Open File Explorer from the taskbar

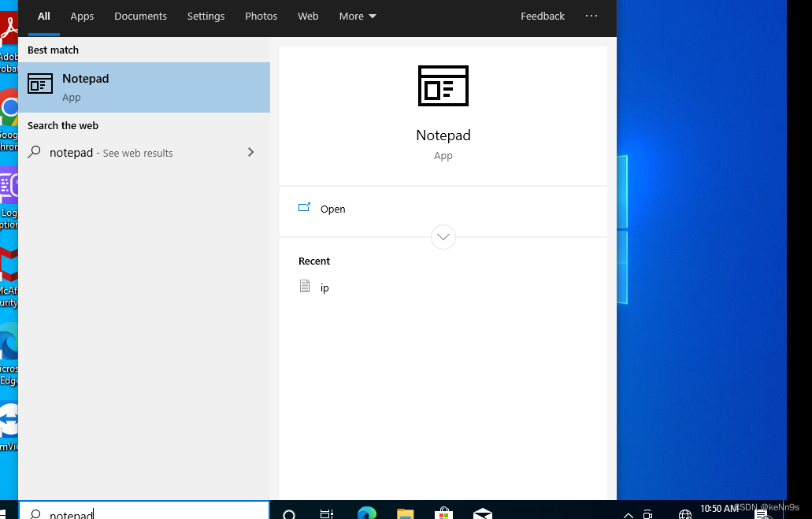405,513
